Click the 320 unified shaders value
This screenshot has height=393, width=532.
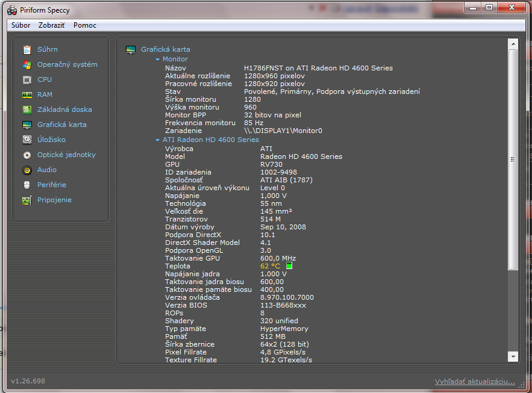click(279, 321)
